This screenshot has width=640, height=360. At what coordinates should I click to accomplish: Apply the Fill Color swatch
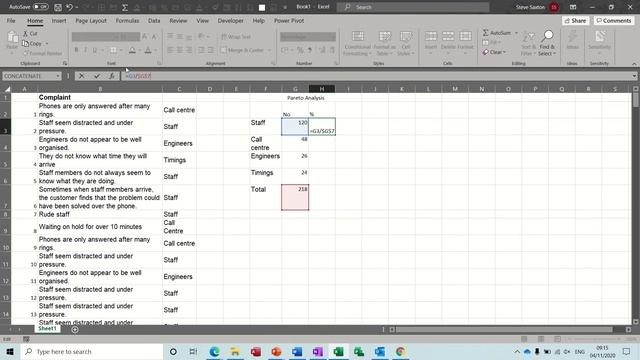click(x=132, y=50)
